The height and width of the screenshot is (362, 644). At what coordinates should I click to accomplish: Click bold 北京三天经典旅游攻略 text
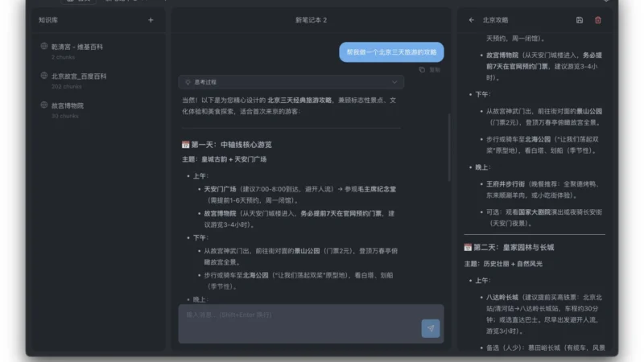(299, 100)
